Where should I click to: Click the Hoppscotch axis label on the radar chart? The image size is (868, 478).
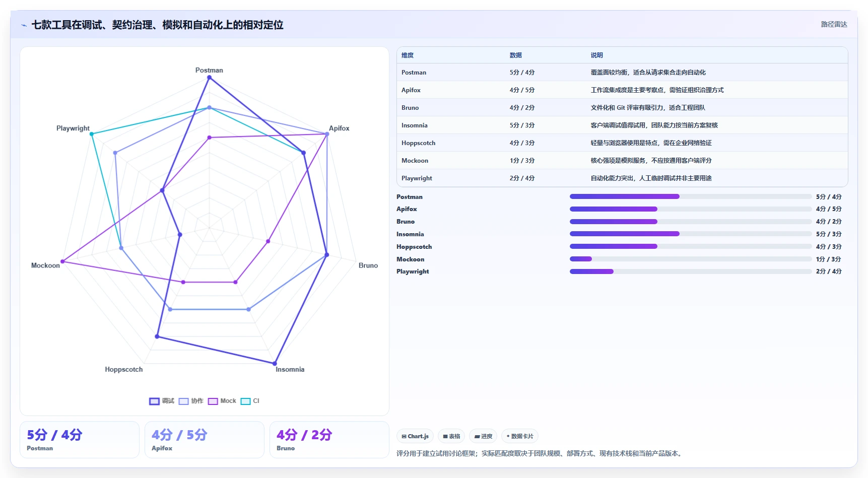124,369
